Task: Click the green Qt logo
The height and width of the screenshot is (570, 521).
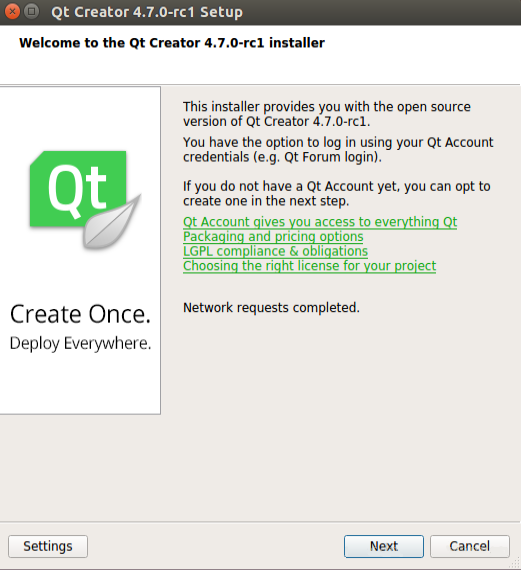Action: 78,189
